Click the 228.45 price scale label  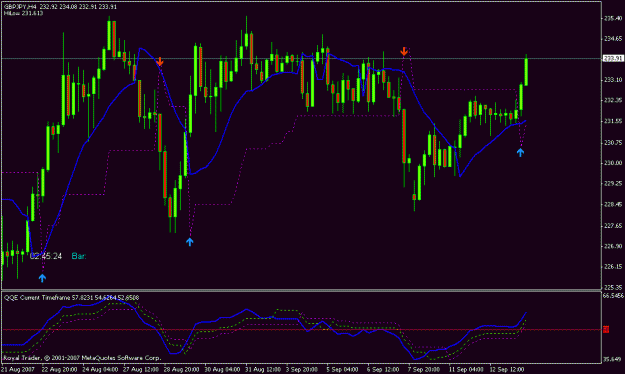(x=613, y=205)
